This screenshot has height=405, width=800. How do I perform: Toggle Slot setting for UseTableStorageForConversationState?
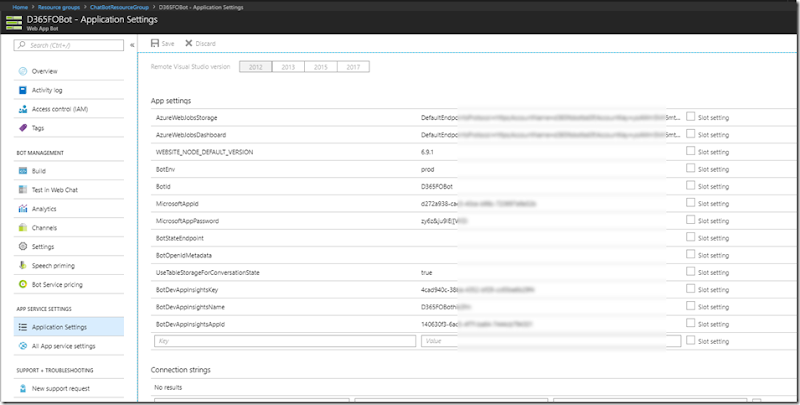[x=690, y=272]
